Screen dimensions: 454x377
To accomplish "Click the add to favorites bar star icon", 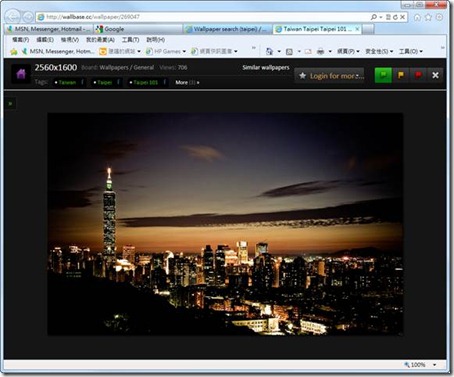I will pos(14,51).
